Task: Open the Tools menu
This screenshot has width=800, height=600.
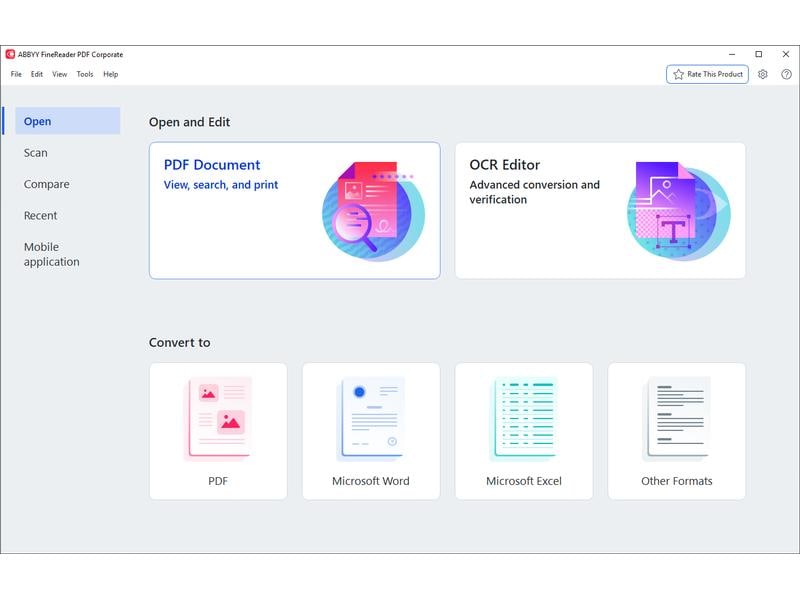Action: (85, 74)
